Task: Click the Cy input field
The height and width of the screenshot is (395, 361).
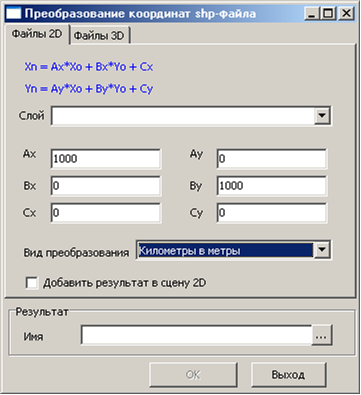Action: pyautogui.click(x=272, y=213)
